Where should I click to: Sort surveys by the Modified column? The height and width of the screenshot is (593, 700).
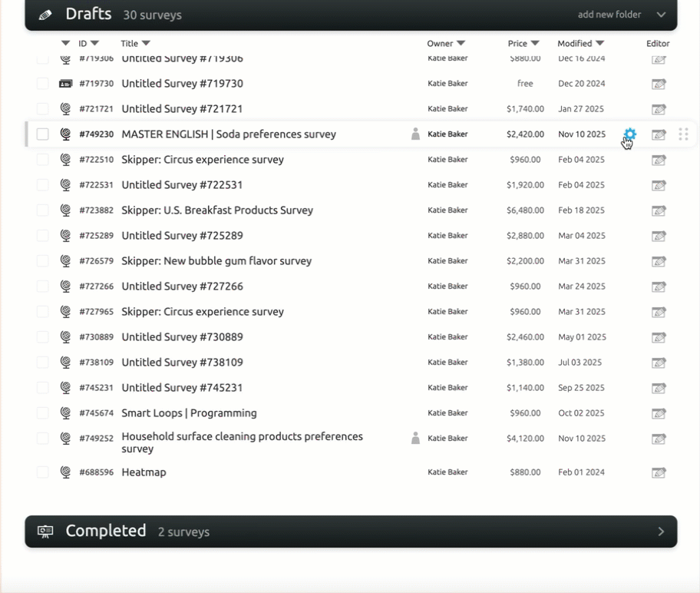click(580, 44)
